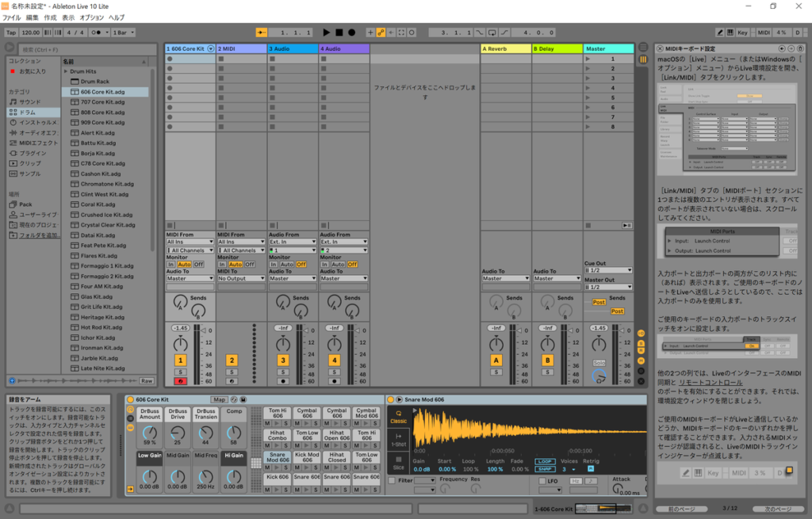Open track 1 MIDI From All Ins dropdown
This screenshot has width=812, height=519.
(190, 242)
